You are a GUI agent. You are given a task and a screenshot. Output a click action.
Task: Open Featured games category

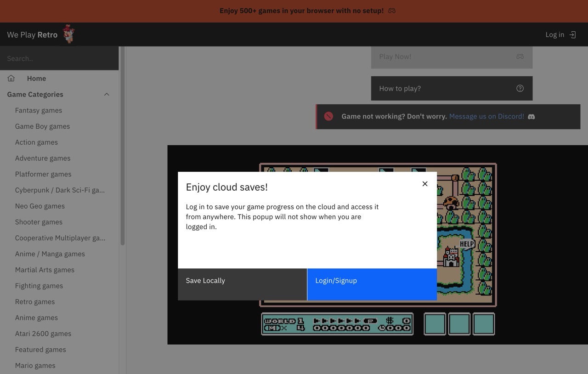40,350
